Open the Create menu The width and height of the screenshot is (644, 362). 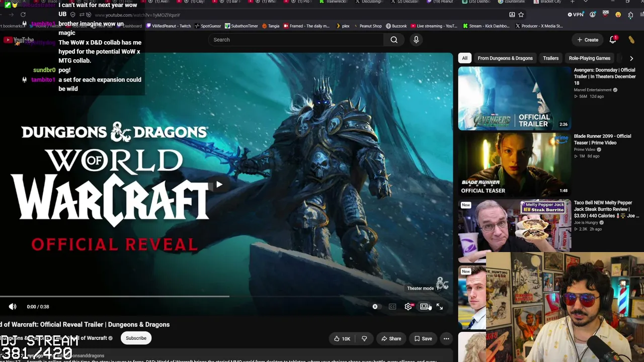pyautogui.click(x=588, y=40)
